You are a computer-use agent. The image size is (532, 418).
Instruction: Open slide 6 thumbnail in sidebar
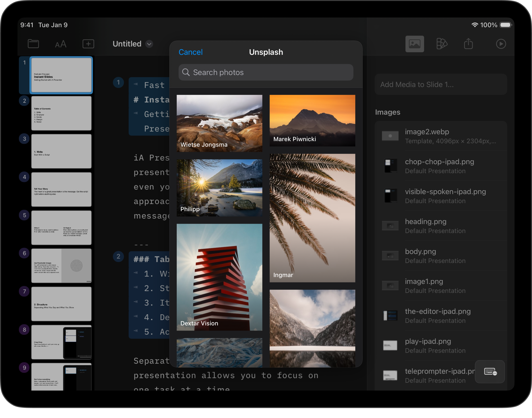pyautogui.click(x=61, y=266)
